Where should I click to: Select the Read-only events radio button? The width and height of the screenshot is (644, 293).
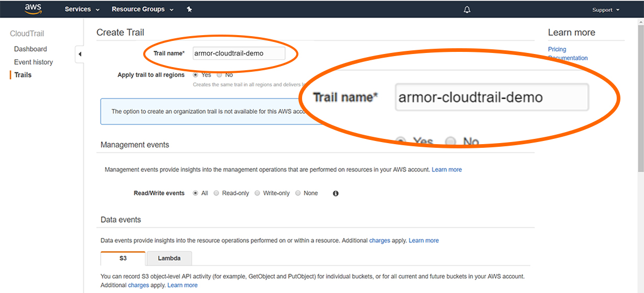216,193
